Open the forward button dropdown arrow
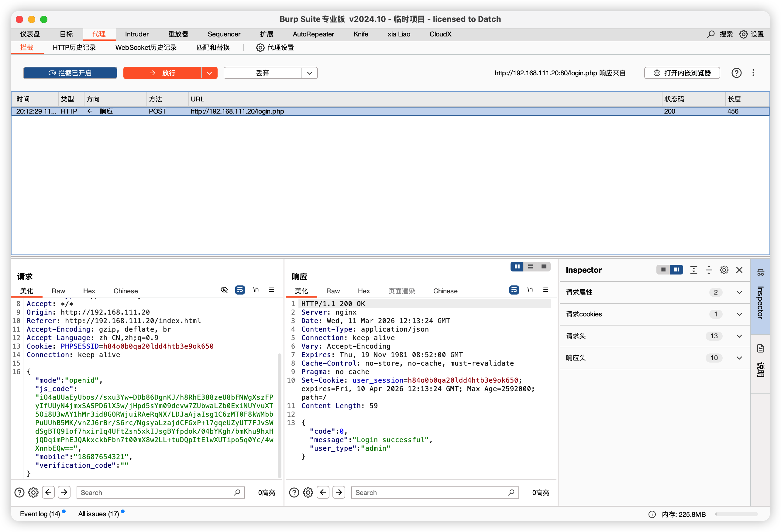Screen dimensions: 781x532 209,73
